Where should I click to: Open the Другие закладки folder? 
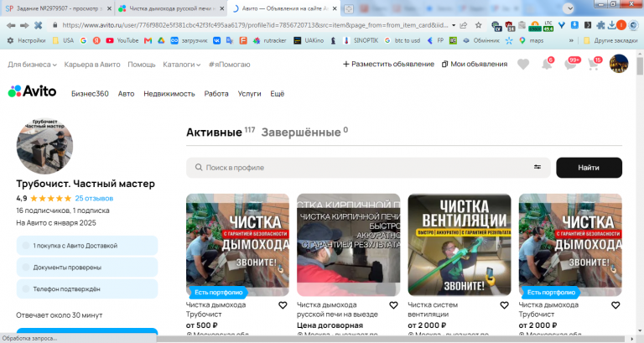pos(610,40)
